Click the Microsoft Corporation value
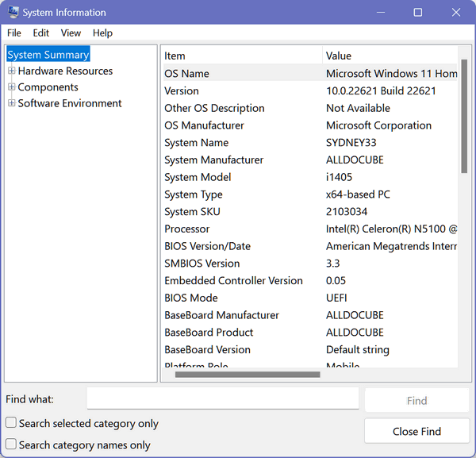The image size is (476, 458). click(x=378, y=125)
